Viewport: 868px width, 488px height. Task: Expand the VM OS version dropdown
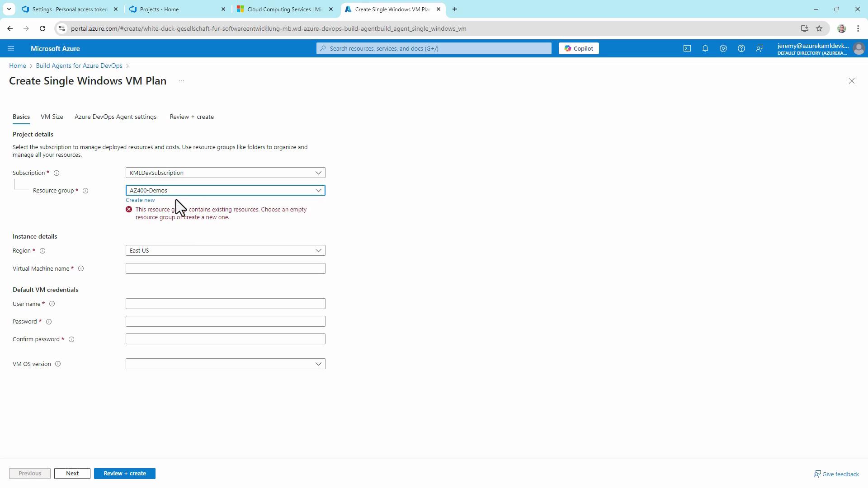(x=225, y=364)
